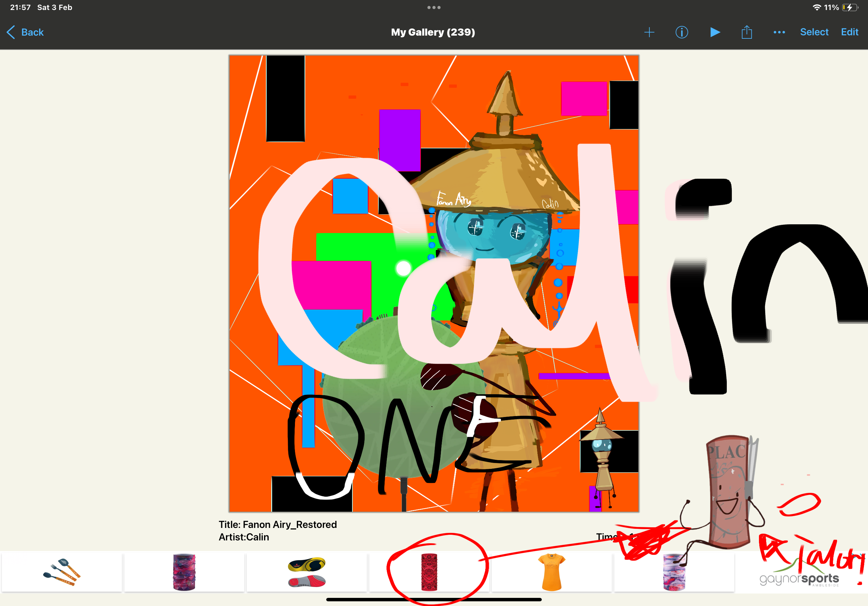The image size is (868, 606).
Task: Open the Fanon Airy artwork image
Action: (434, 284)
